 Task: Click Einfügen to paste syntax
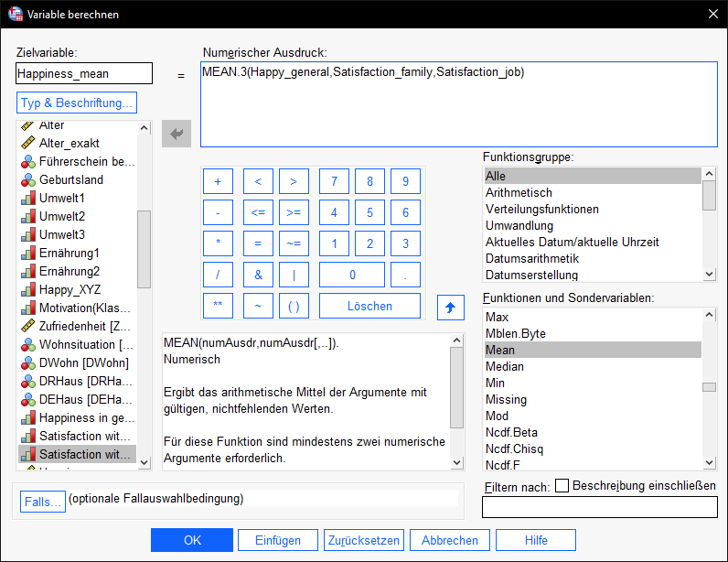click(278, 540)
